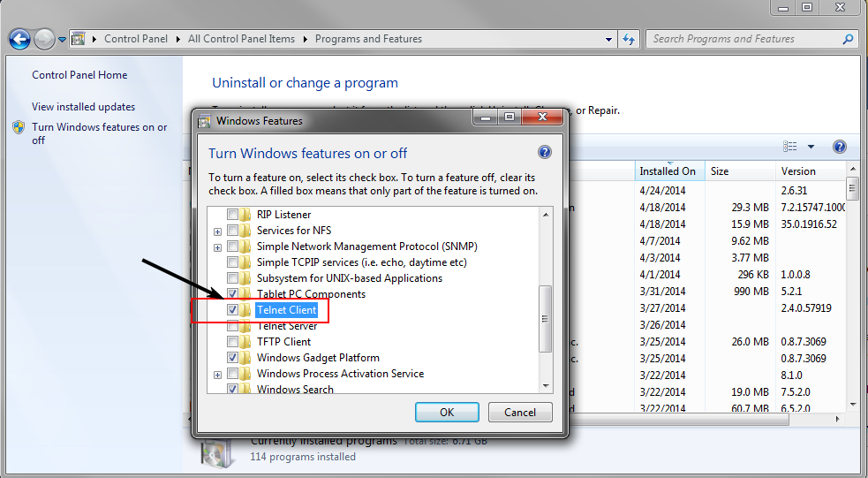The width and height of the screenshot is (868, 478).
Task: Open the view options dropdown arrow
Action: click(811, 147)
